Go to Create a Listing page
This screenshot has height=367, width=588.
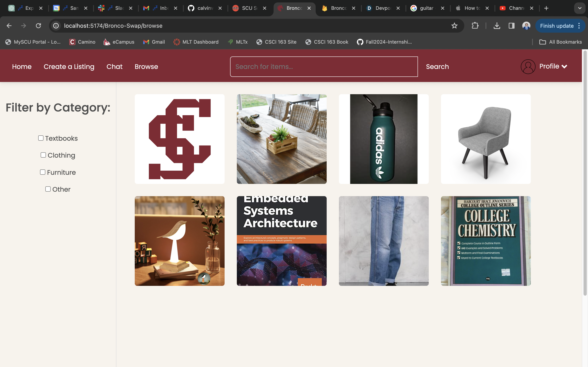pyautogui.click(x=69, y=66)
